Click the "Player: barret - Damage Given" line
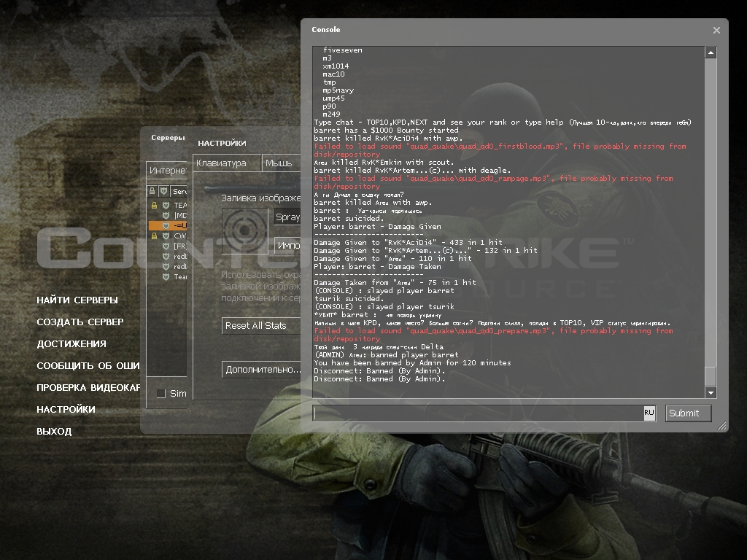The height and width of the screenshot is (560, 747). (x=377, y=227)
